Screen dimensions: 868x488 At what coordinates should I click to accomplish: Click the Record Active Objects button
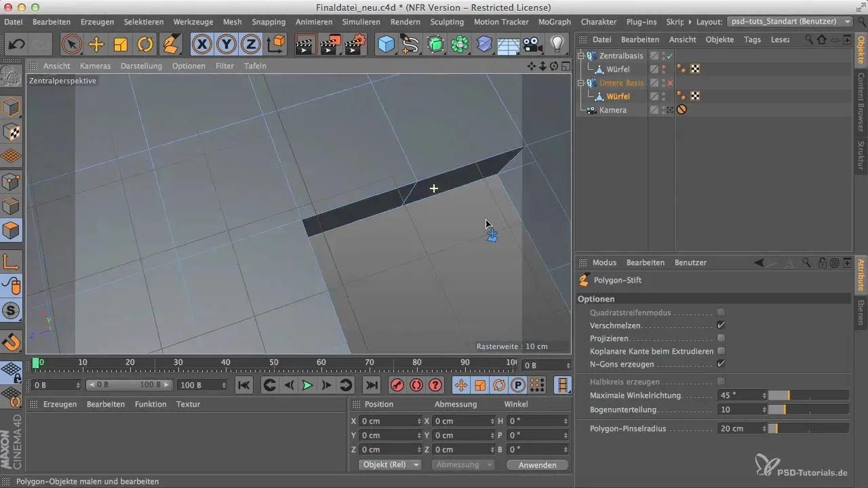tap(397, 385)
